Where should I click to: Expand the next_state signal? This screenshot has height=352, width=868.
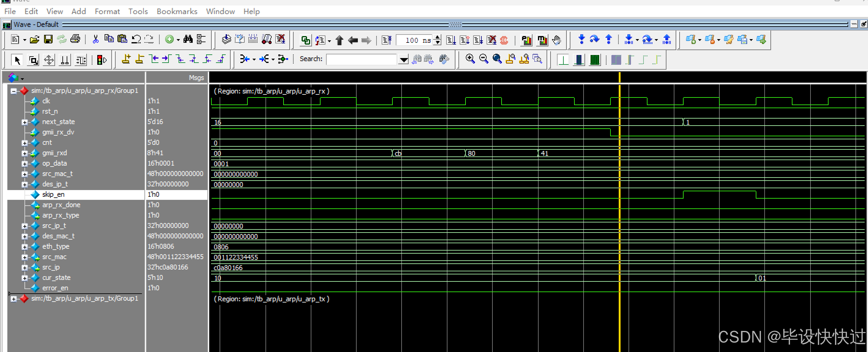[24, 122]
